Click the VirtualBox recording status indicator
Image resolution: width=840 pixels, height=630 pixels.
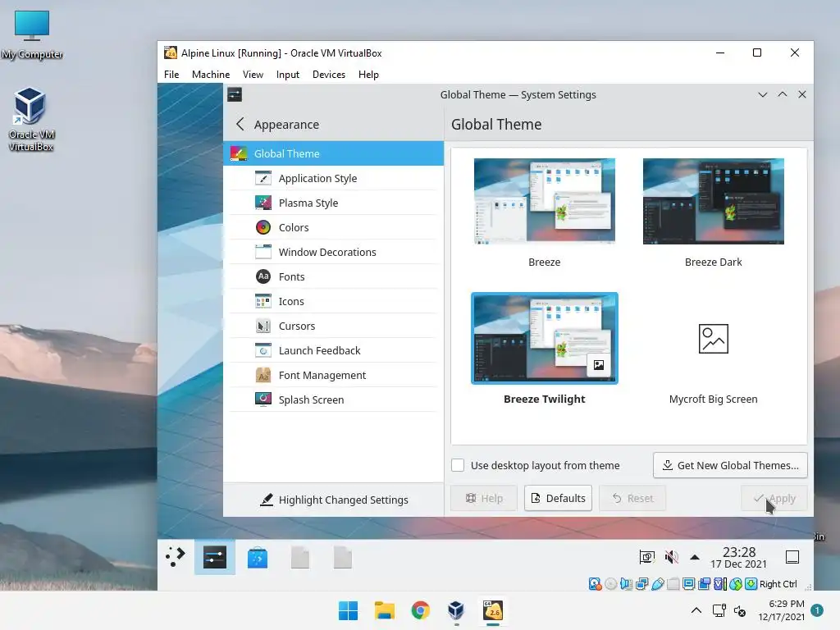[x=705, y=584]
